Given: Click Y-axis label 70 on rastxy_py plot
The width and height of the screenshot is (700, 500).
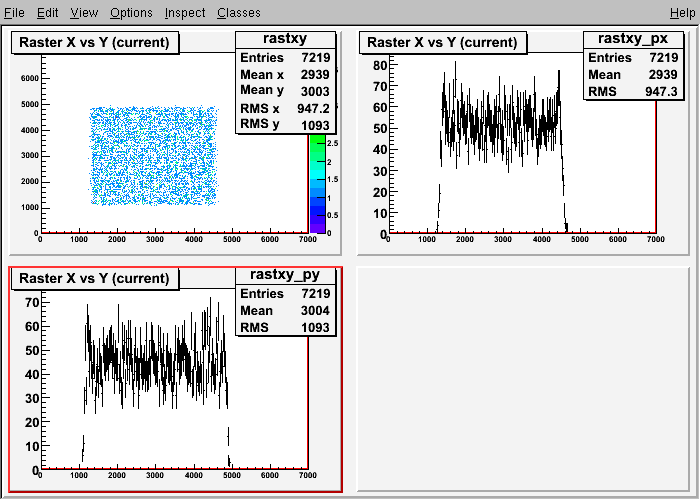Looking at the screenshot, I should [x=32, y=303].
